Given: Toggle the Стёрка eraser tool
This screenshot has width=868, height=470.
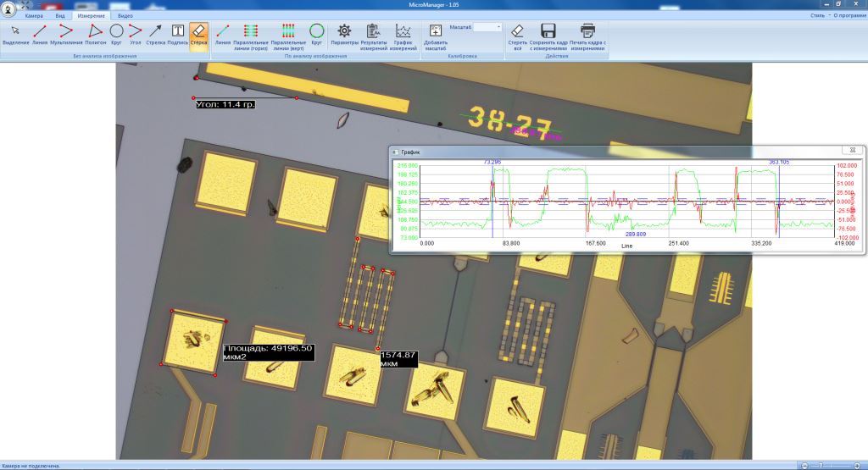Looking at the screenshot, I should 198,34.
